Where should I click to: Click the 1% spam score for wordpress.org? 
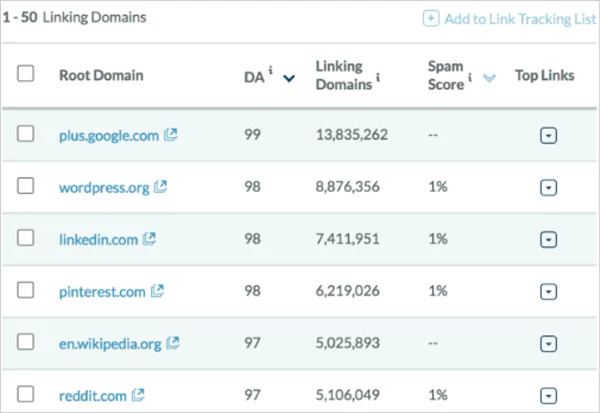pyautogui.click(x=438, y=187)
